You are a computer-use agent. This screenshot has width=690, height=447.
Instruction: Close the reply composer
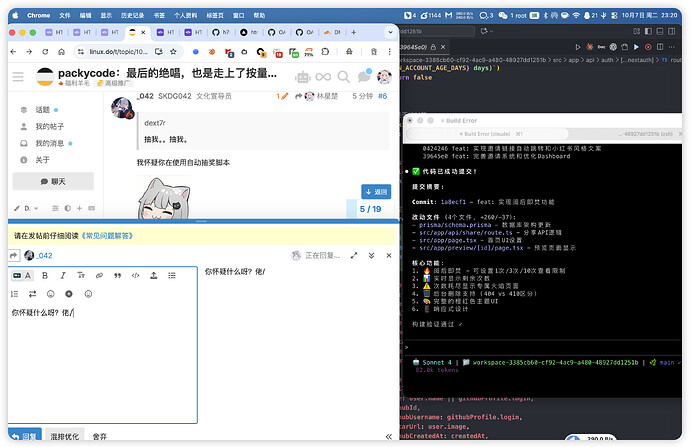click(389, 255)
